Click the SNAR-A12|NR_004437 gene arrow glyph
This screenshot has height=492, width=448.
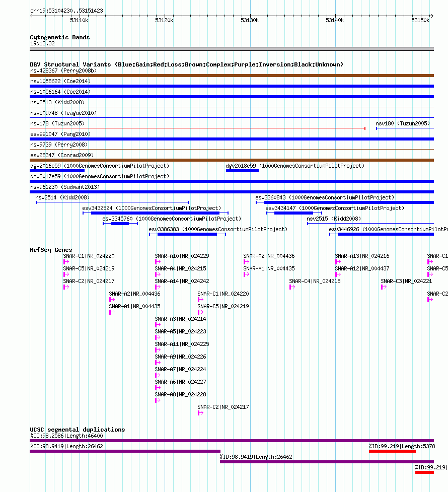point(338,274)
